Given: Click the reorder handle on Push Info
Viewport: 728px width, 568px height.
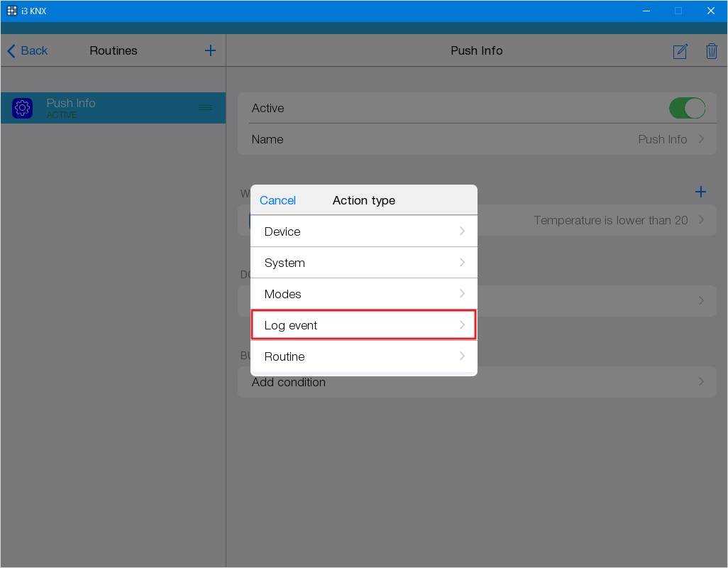Looking at the screenshot, I should [x=205, y=108].
